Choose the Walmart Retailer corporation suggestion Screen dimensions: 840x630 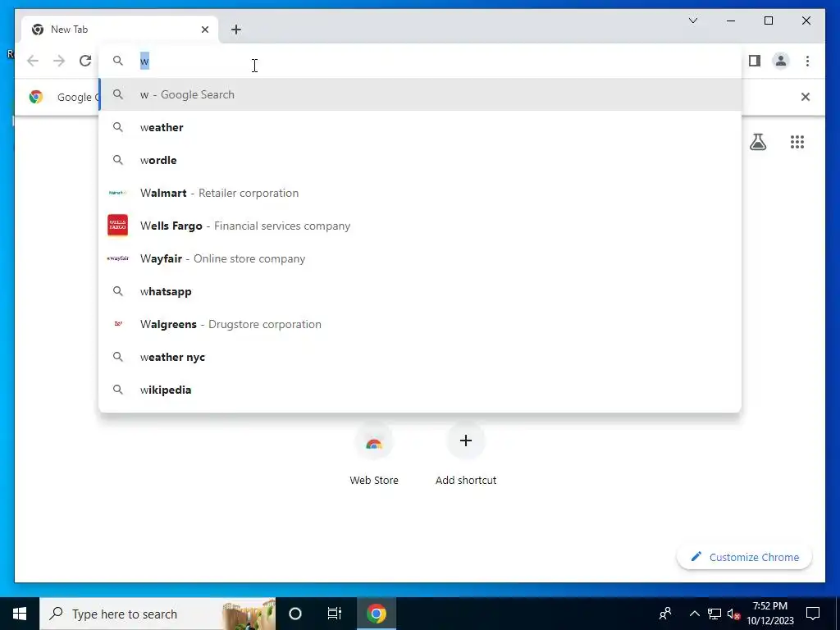point(420,193)
